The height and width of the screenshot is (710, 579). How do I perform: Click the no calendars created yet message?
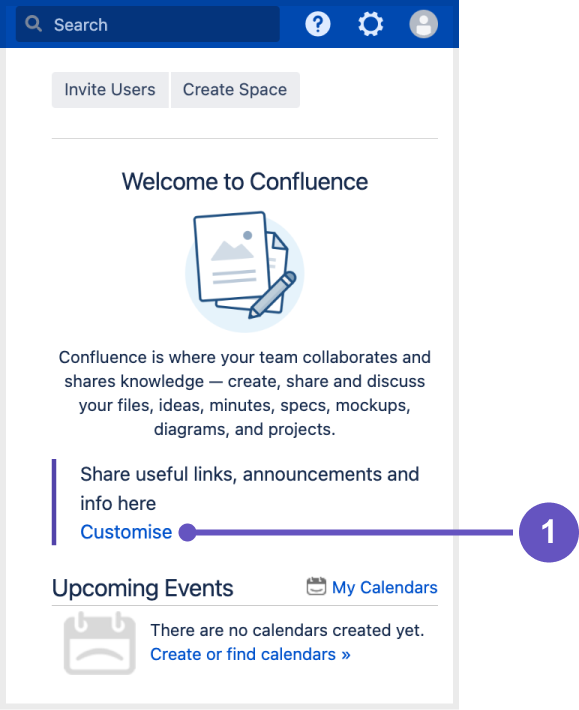tap(287, 630)
